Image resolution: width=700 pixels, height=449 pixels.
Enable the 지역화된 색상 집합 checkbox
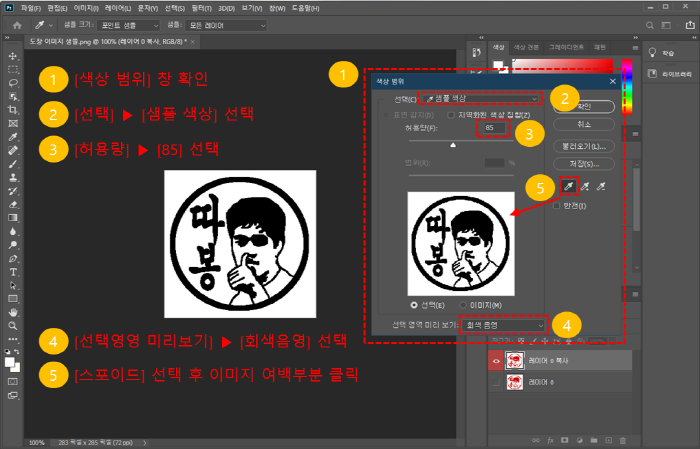pyautogui.click(x=451, y=115)
